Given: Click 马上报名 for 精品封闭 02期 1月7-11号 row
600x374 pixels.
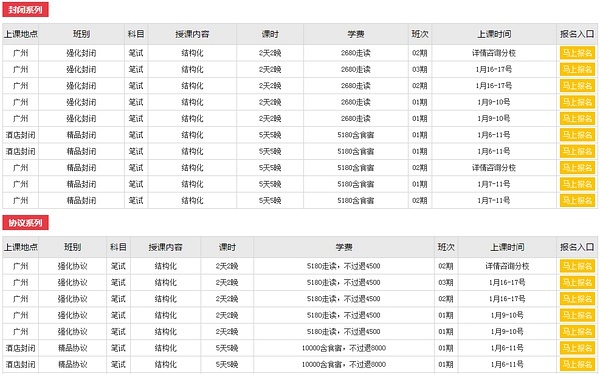Looking at the screenshot, I should [577, 200].
